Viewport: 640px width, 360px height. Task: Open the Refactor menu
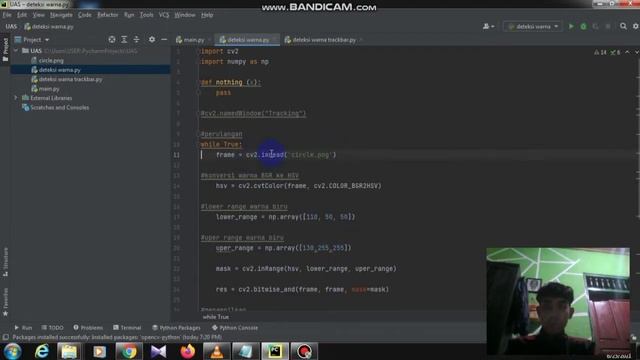coord(108,15)
